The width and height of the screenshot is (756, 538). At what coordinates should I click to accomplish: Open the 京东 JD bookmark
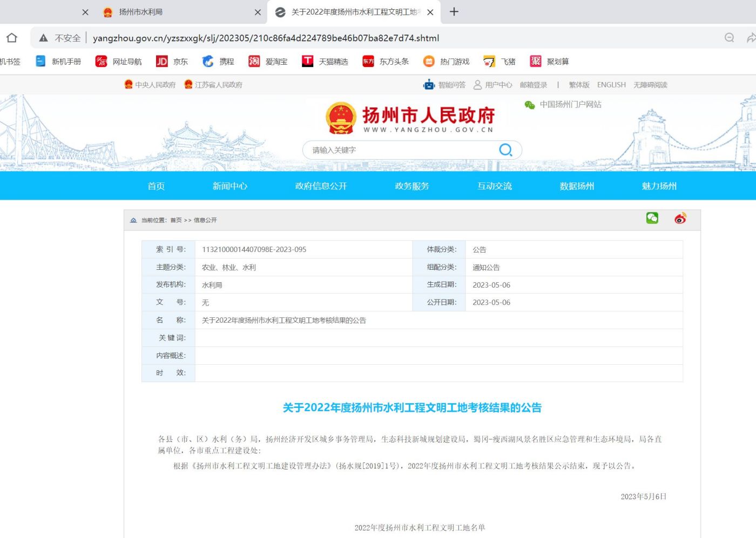point(172,62)
